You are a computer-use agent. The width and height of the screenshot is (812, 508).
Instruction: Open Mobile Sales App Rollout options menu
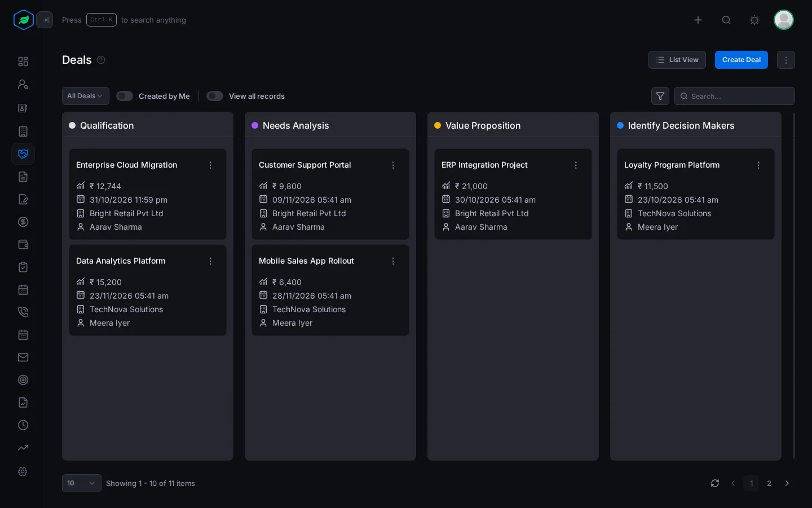coord(393,261)
